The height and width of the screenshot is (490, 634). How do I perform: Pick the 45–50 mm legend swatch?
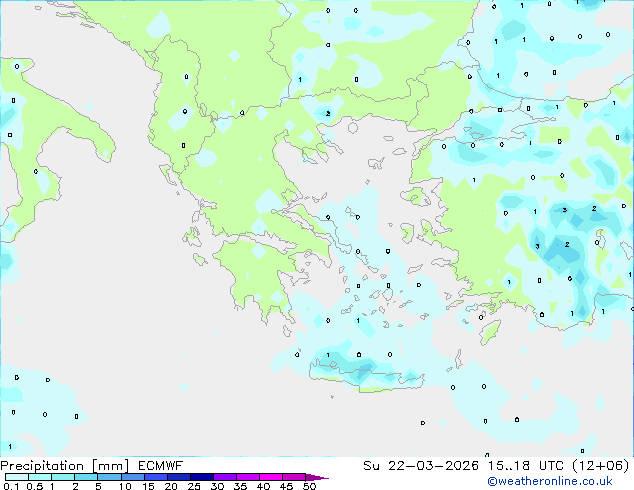pyautogui.click(x=294, y=477)
